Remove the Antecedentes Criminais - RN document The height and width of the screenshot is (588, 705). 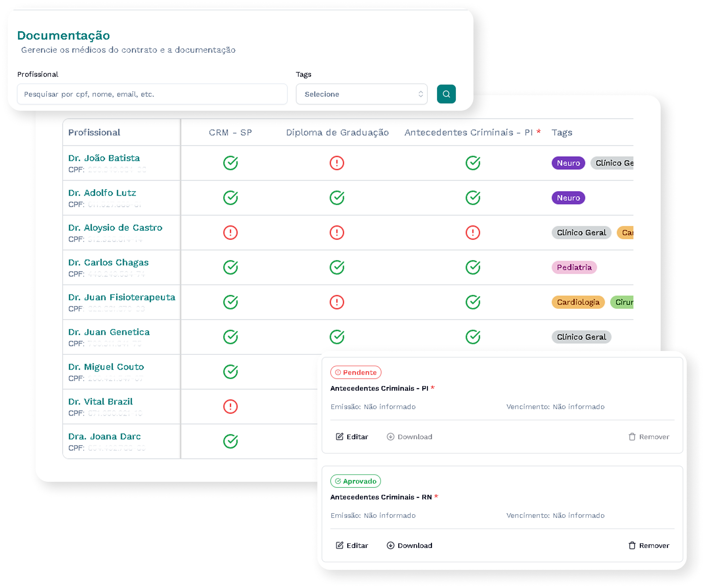(648, 545)
